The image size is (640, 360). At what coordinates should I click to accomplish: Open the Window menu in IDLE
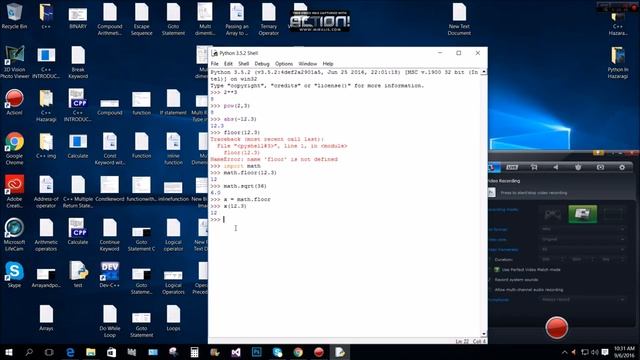coord(307,64)
